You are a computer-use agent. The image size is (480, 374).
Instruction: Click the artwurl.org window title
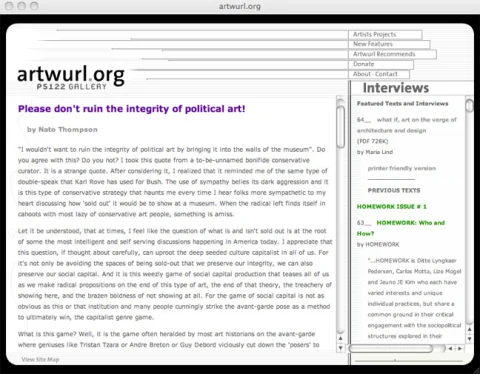(x=240, y=6)
